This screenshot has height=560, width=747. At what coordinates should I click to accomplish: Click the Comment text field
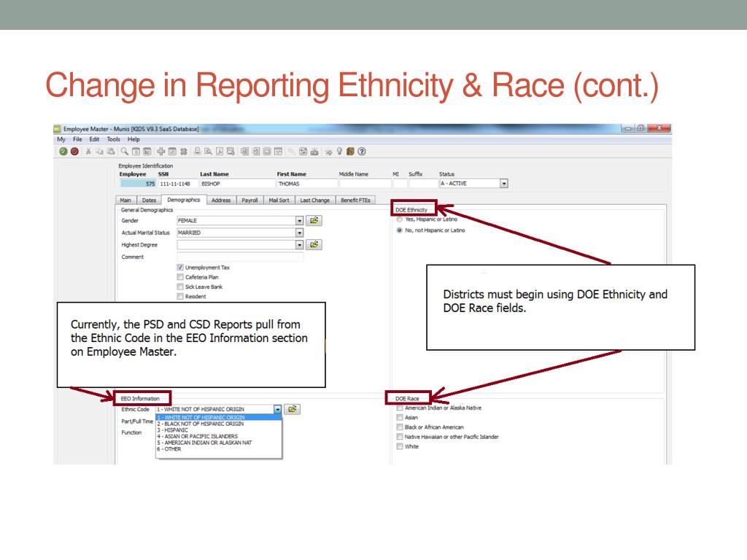point(240,257)
